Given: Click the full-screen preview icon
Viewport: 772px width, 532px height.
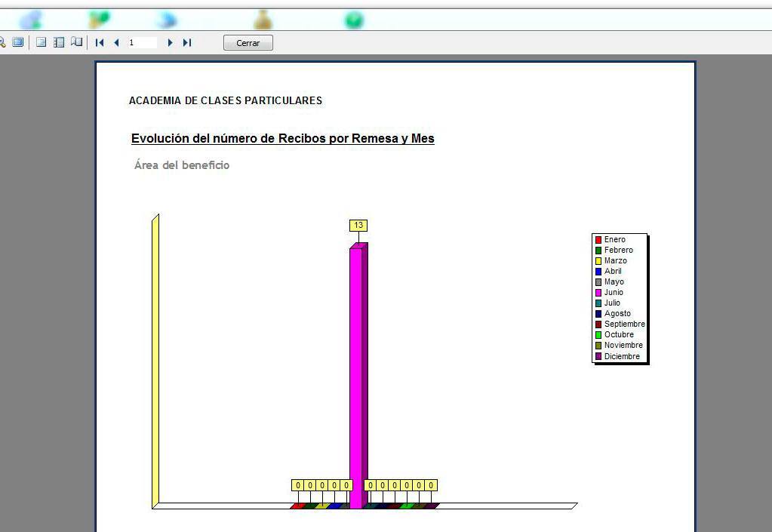Looking at the screenshot, I should point(18,43).
